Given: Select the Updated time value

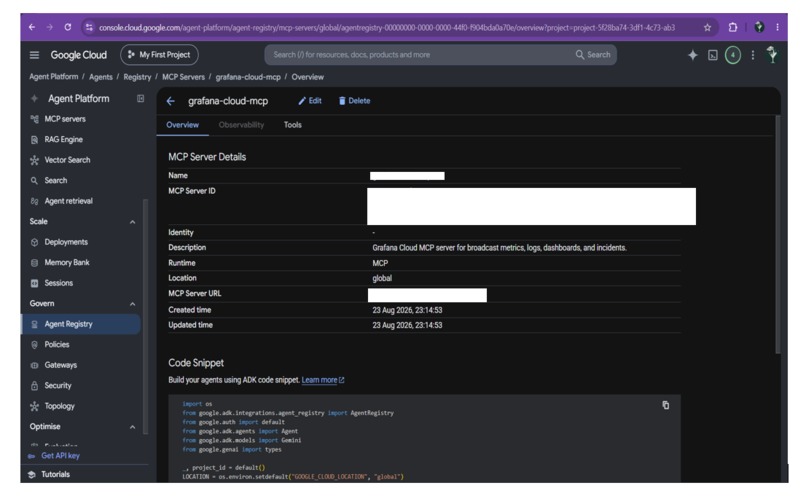Looking at the screenshot, I should pyautogui.click(x=407, y=326).
